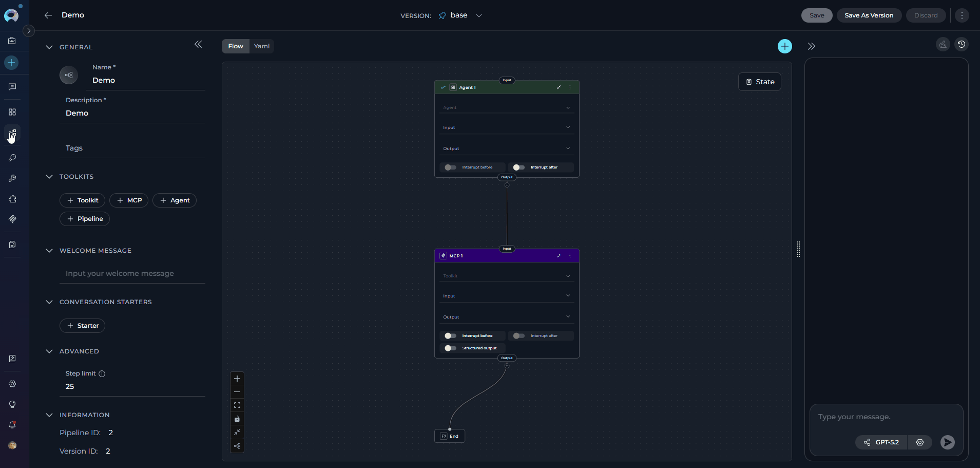Collapse the left configuration panel
The height and width of the screenshot is (468, 980).
(198, 45)
